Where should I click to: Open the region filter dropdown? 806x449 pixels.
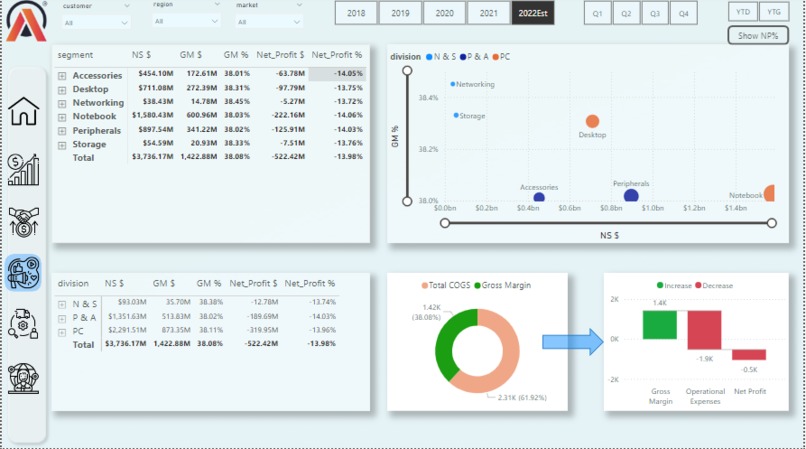pyautogui.click(x=186, y=21)
